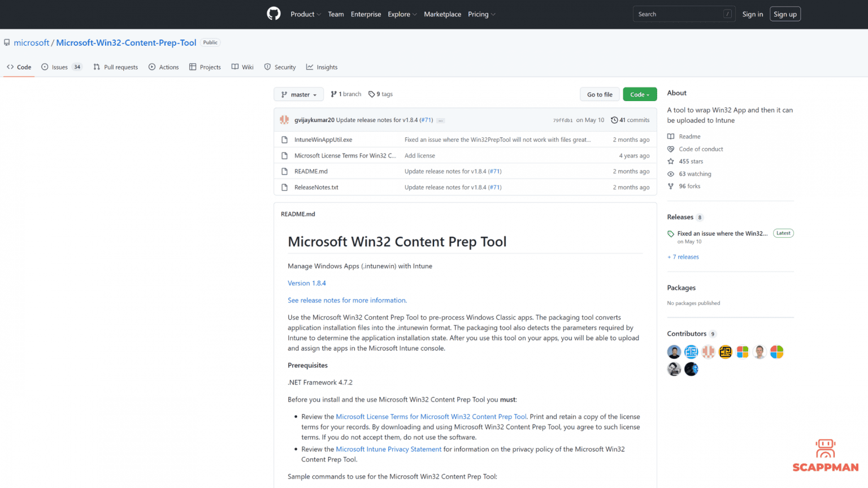Image resolution: width=868 pixels, height=488 pixels.
Task: Toggle watching with the eye icon
Action: 670,173
